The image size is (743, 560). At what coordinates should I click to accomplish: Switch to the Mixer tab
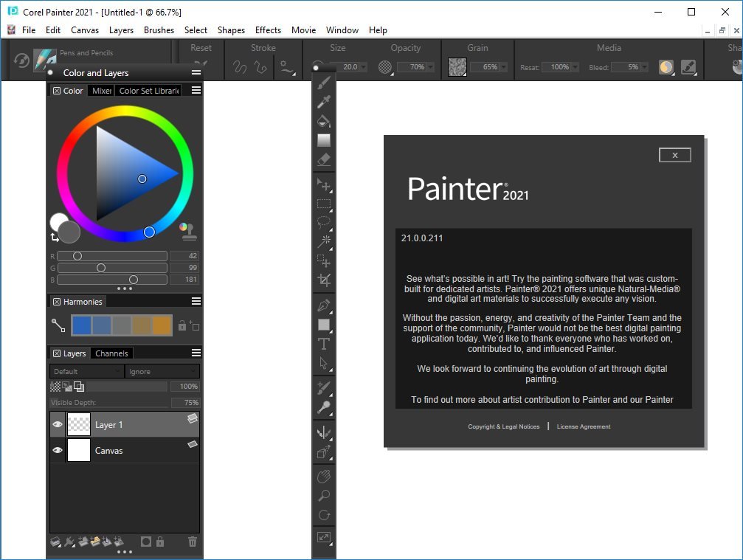coord(101,91)
